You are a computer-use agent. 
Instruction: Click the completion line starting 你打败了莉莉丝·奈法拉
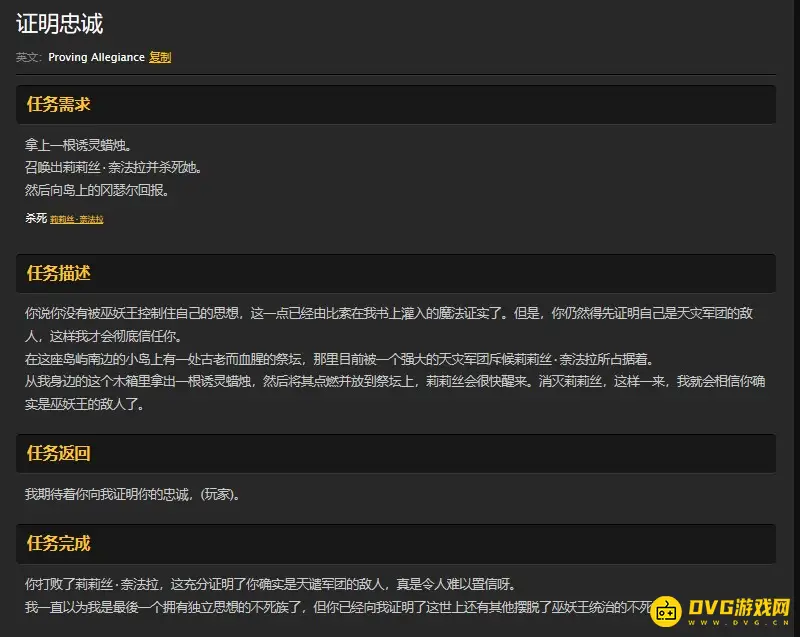(x=270, y=584)
